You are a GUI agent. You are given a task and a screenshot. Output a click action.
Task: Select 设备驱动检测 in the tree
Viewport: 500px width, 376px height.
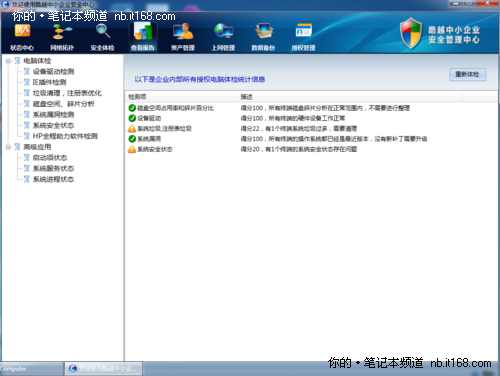coord(53,72)
